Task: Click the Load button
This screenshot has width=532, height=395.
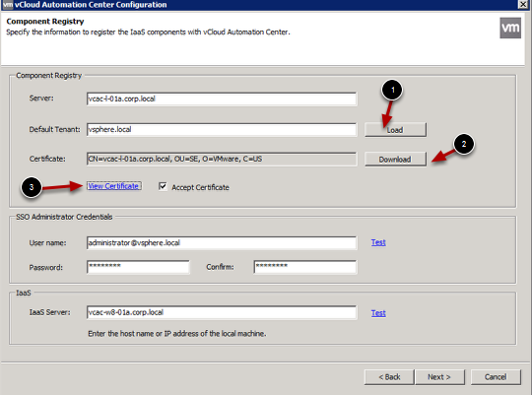Action: point(395,130)
